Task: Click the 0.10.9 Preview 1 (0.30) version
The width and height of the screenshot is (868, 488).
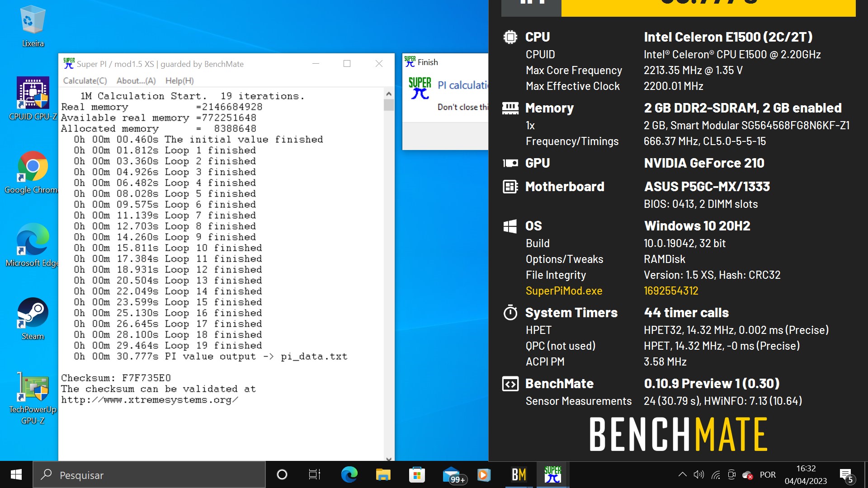Action: 712,384
